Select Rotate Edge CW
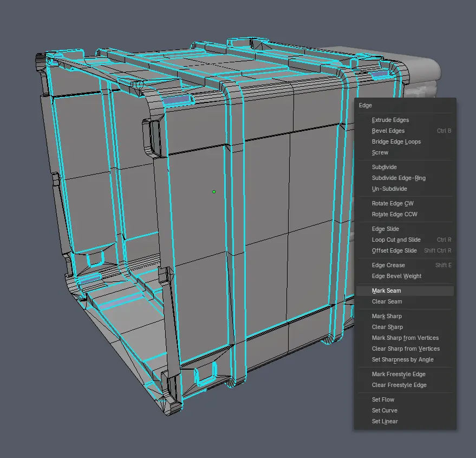Viewport: 476px width, 458px height. (393, 203)
